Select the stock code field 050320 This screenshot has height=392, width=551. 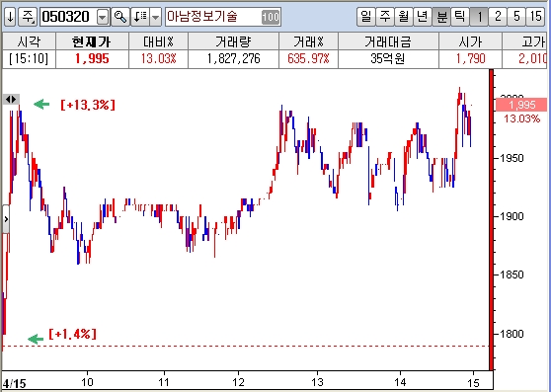tap(68, 17)
